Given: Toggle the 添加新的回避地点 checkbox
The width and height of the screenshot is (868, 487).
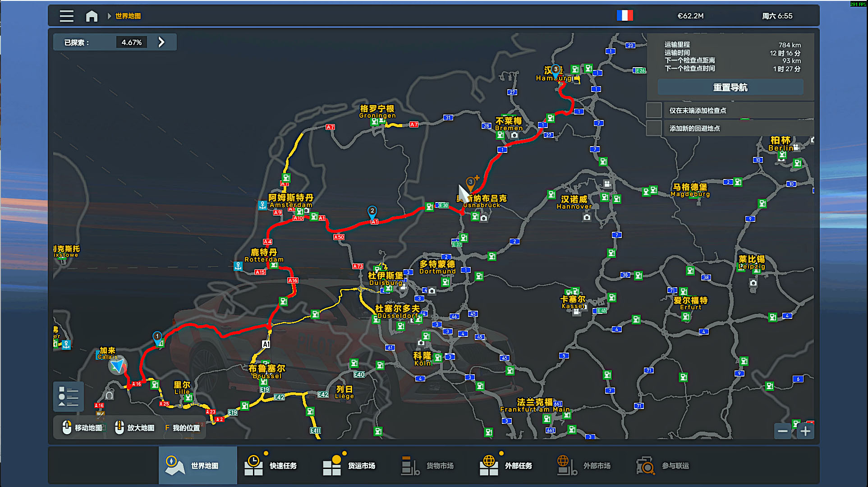Looking at the screenshot, I should pos(654,129).
